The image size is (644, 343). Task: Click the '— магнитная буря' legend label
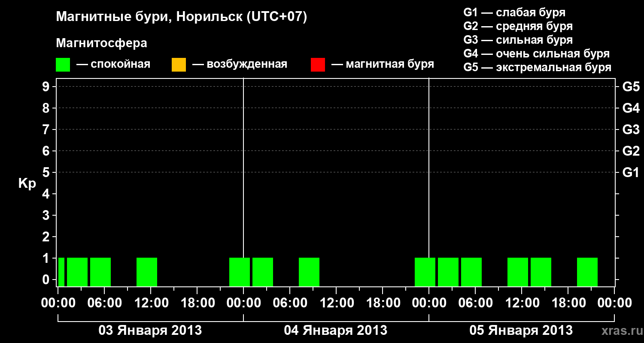[383, 65]
